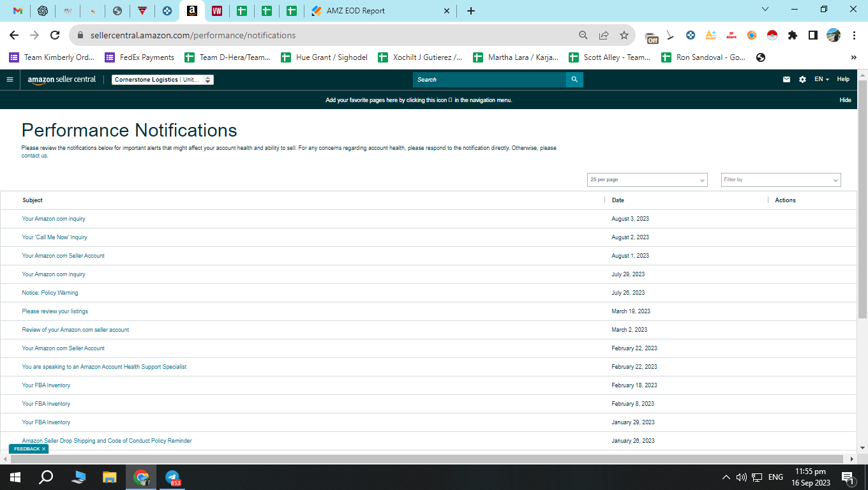Open the EN language dropdown
The width and height of the screenshot is (868, 490).
[821, 80]
